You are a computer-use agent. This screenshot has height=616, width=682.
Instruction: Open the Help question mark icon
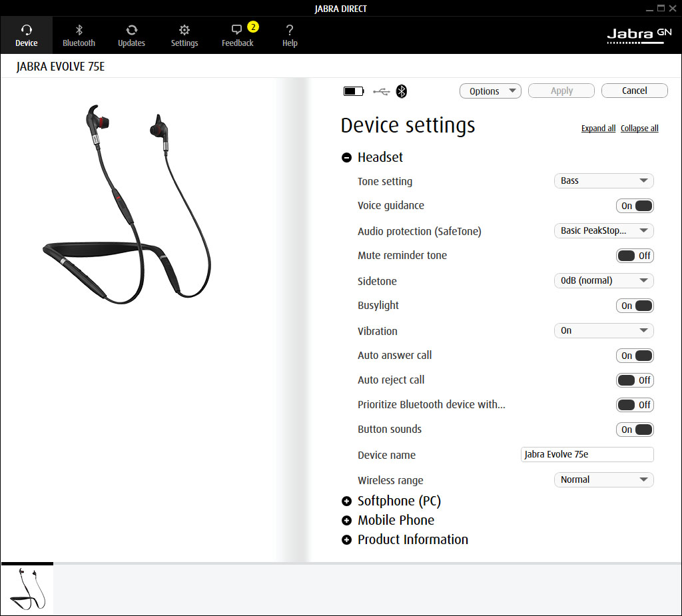tap(290, 31)
